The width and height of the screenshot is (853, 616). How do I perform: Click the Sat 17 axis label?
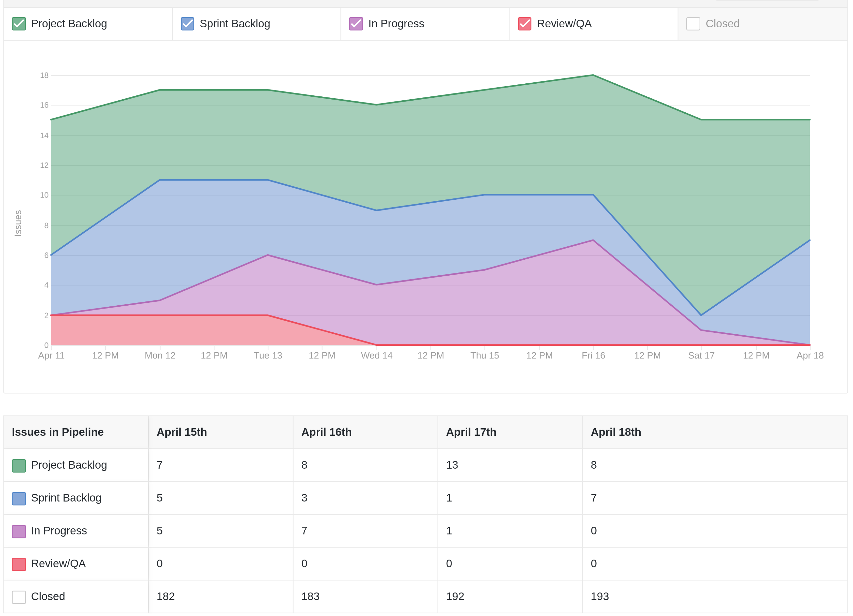point(701,355)
